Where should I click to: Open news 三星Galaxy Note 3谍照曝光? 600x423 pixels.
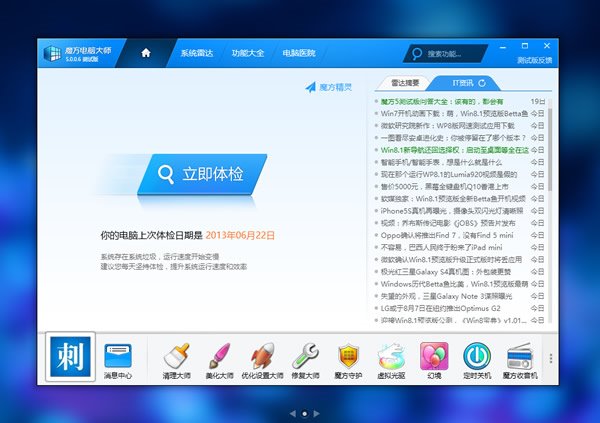[446, 296]
